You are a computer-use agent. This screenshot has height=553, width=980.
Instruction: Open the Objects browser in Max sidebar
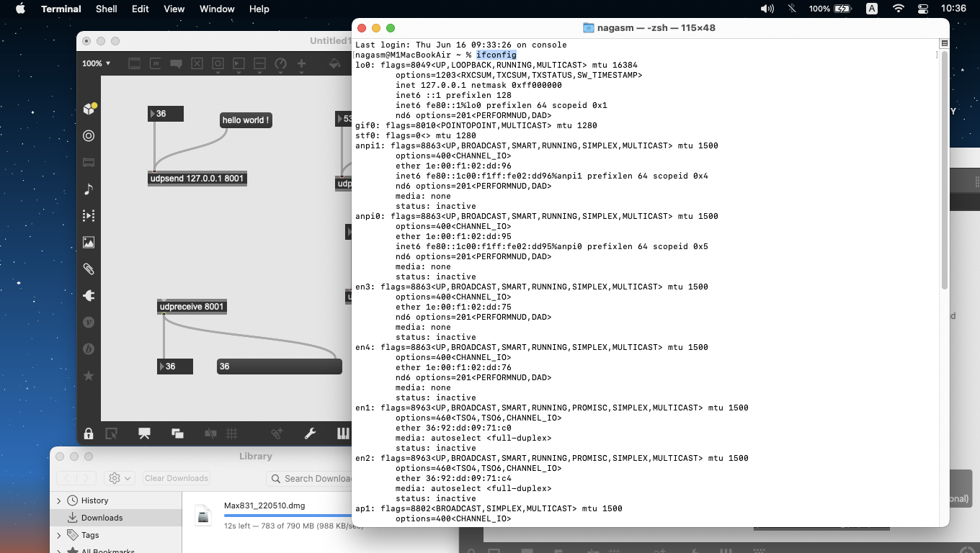coord(89,109)
